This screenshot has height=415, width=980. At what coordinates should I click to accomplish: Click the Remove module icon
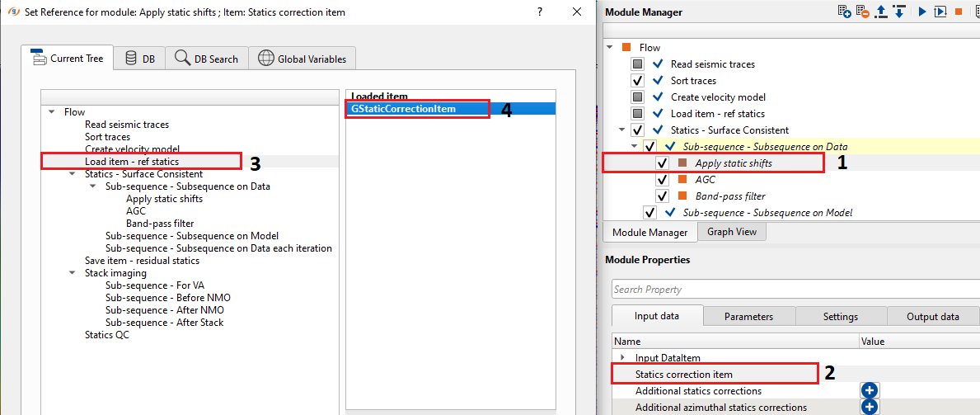[x=862, y=12]
